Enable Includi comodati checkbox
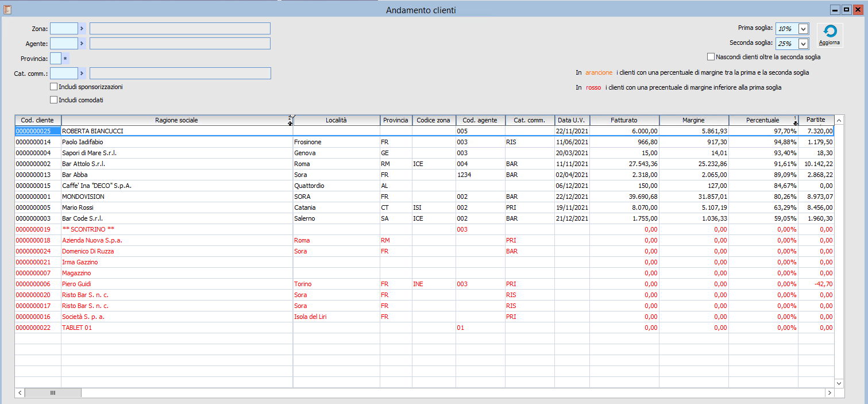The image size is (868, 404). tap(54, 100)
